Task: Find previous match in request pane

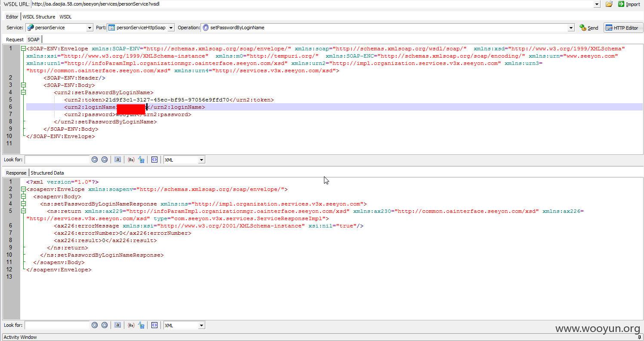Action: tap(105, 160)
